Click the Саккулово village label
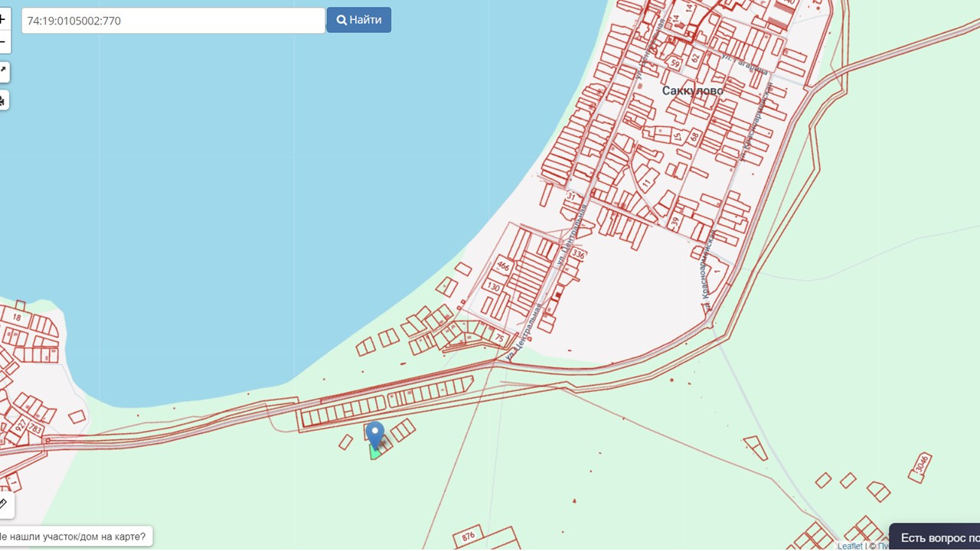 point(693,90)
